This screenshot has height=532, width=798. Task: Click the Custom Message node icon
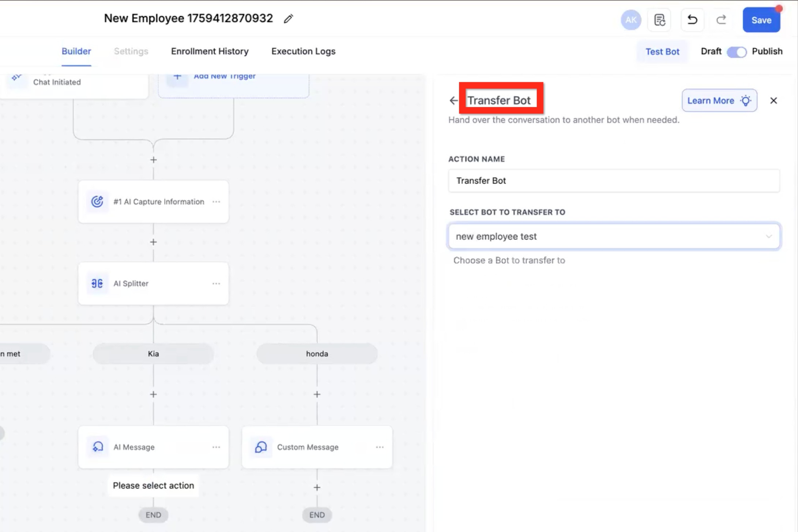pos(261,447)
